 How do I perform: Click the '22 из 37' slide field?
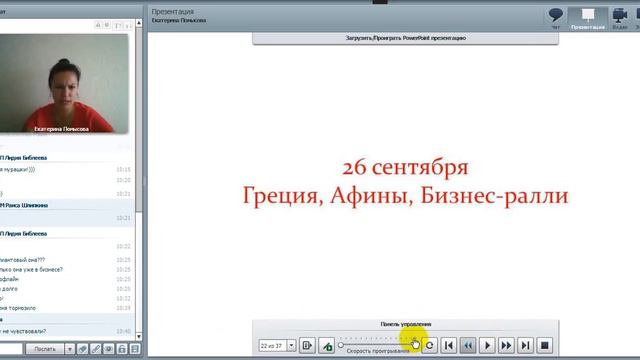[273, 346]
